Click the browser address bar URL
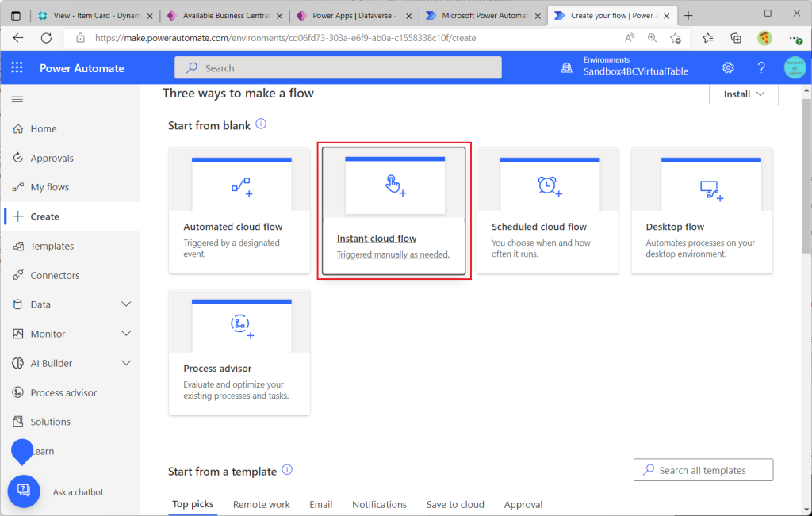Viewport: 812px width, 516px height. 285,38
